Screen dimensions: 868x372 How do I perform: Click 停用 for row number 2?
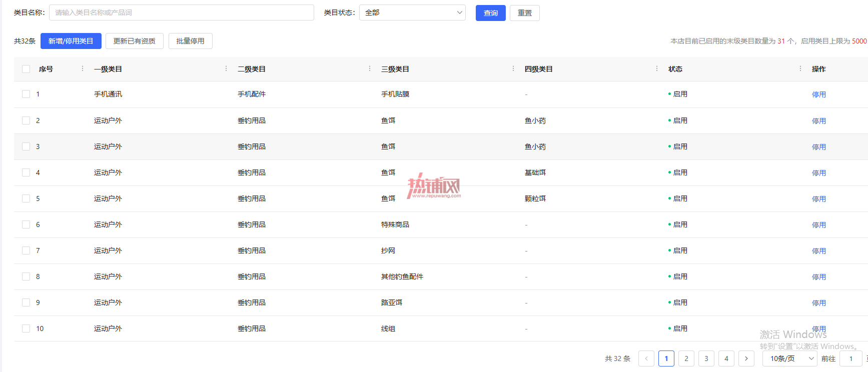click(819, 121)
